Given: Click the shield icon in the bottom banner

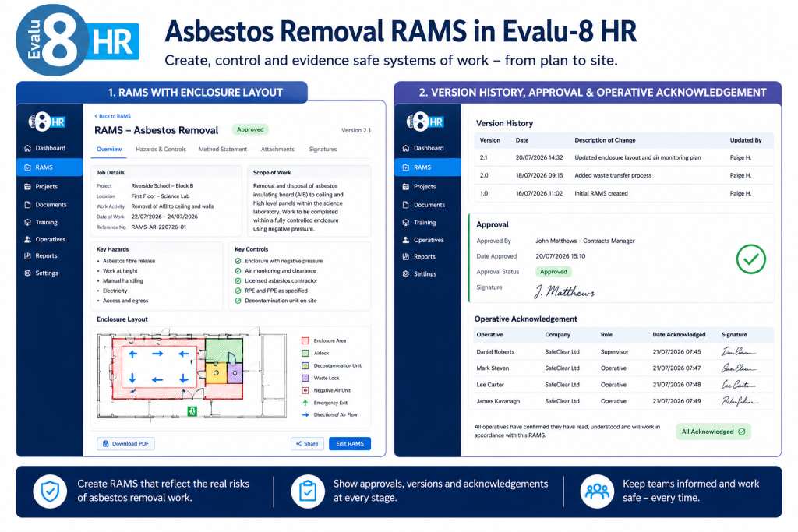Looking at the screenshot, I should (50, 491).
